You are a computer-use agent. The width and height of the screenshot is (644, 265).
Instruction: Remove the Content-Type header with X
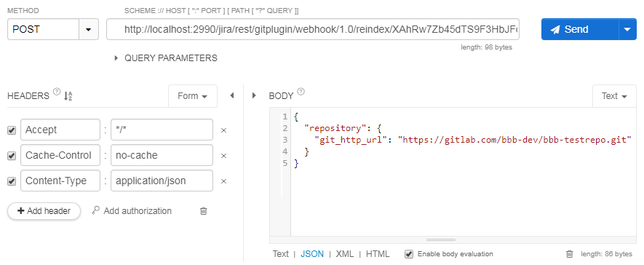[x=224, y=181]
